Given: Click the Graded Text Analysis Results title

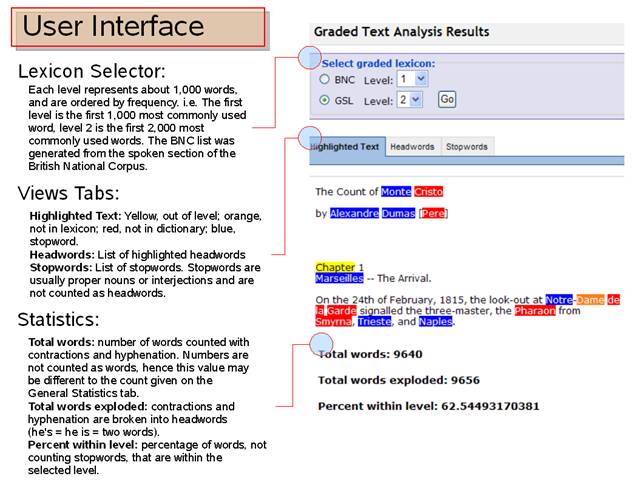Looking at the screenshot, I should tap(402, 32).
